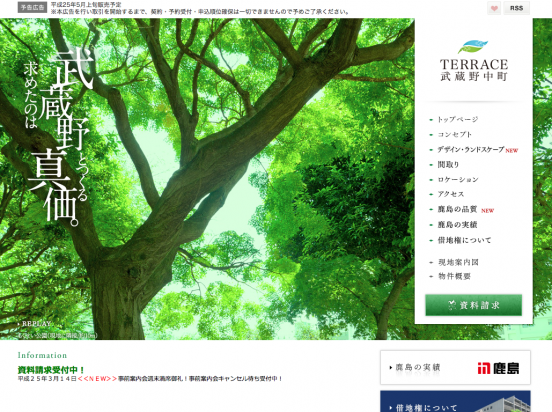Open 鹿島の品質 in the sidebar menu

coord(457,210)
